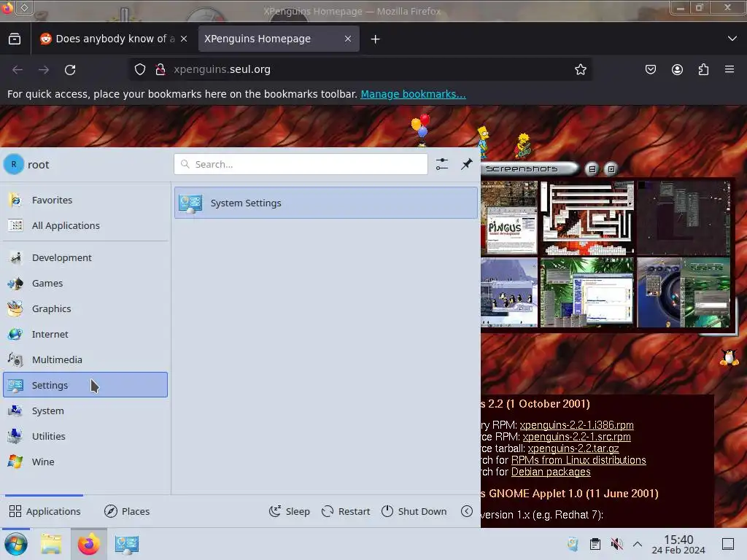The image size is (747, 560).
Task: Open launcher configure options icon
Action: (x=442, y=164)
